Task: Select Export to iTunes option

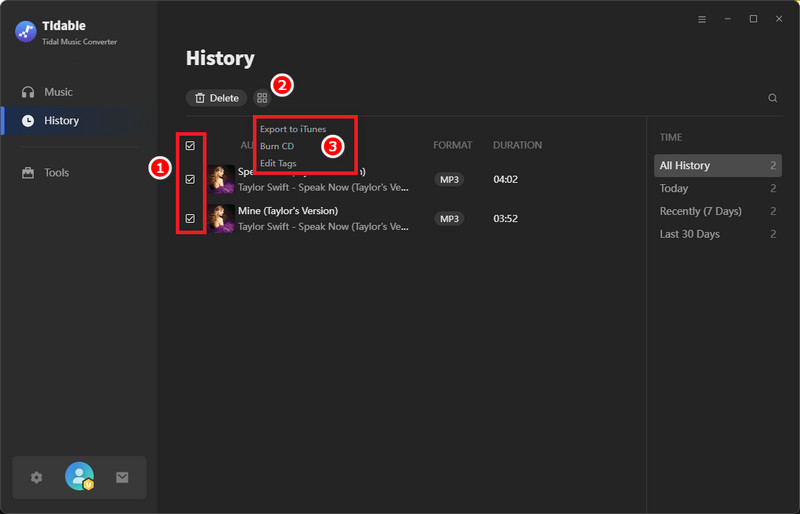Action: tap(292, 129)
